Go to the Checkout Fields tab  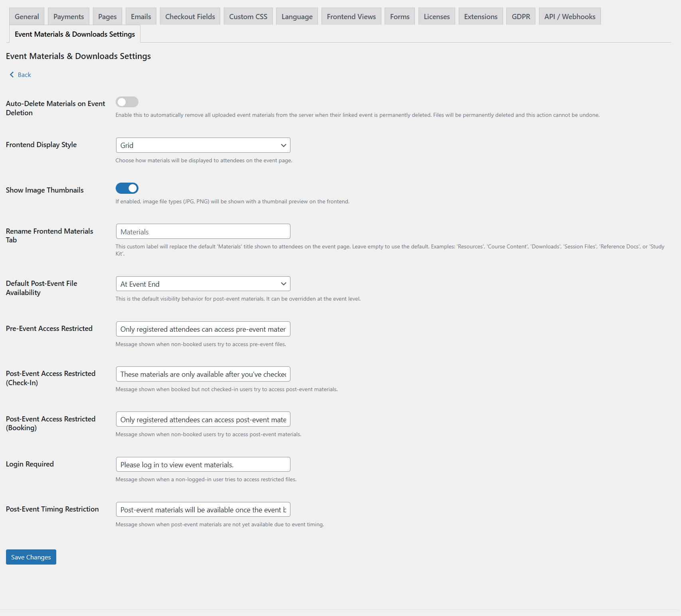190,17
